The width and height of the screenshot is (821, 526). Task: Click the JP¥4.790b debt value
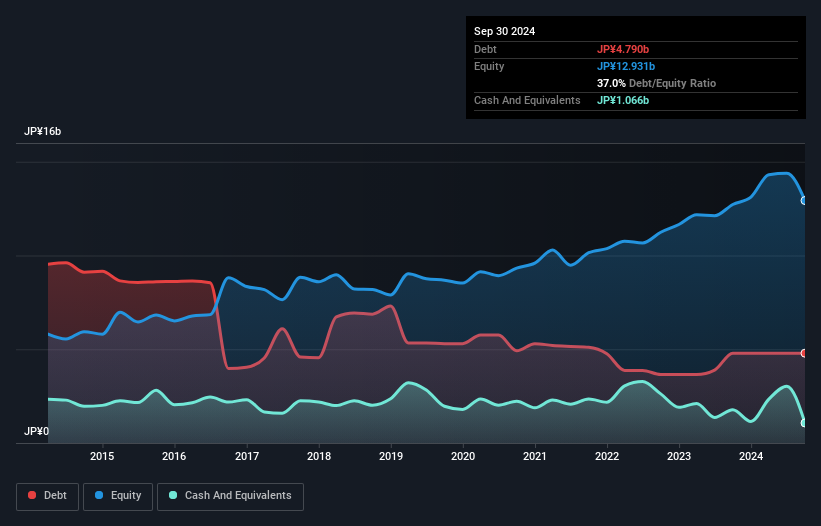click(x=623, y=49)
